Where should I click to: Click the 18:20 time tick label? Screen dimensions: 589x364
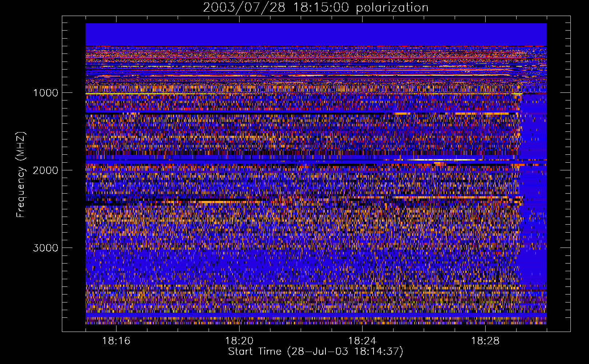click(239, 341)
